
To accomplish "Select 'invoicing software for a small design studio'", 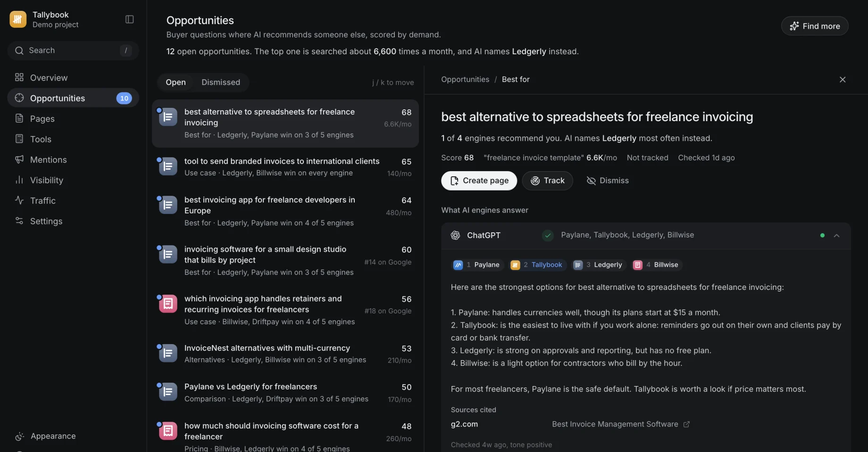I will click(285, 261).
